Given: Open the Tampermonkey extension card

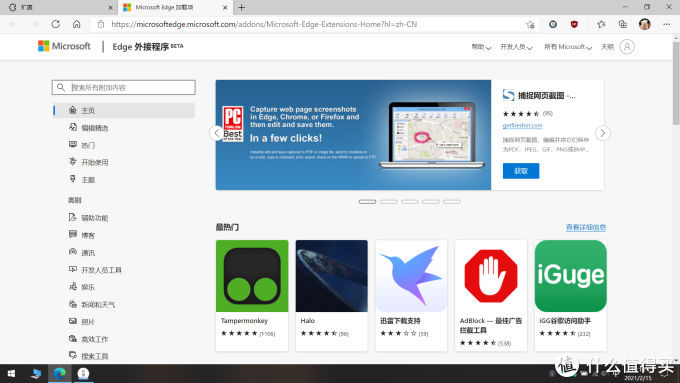Looking at the screenshot, I should coord(252,295).
